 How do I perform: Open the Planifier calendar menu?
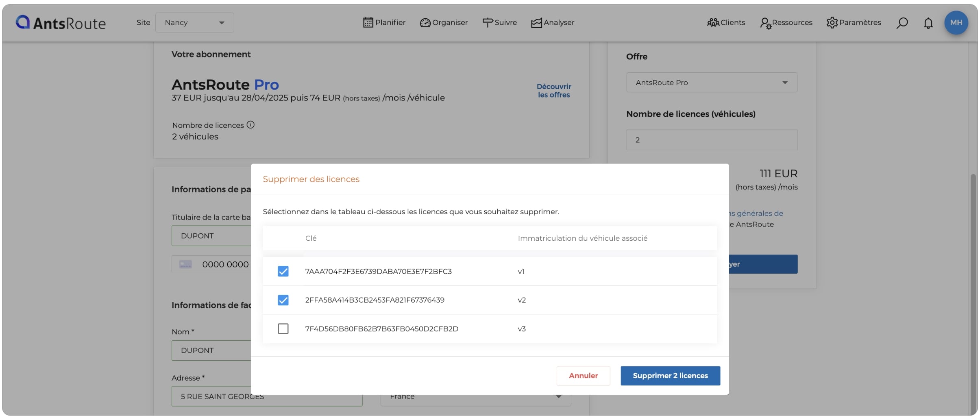tap(384, 22)
